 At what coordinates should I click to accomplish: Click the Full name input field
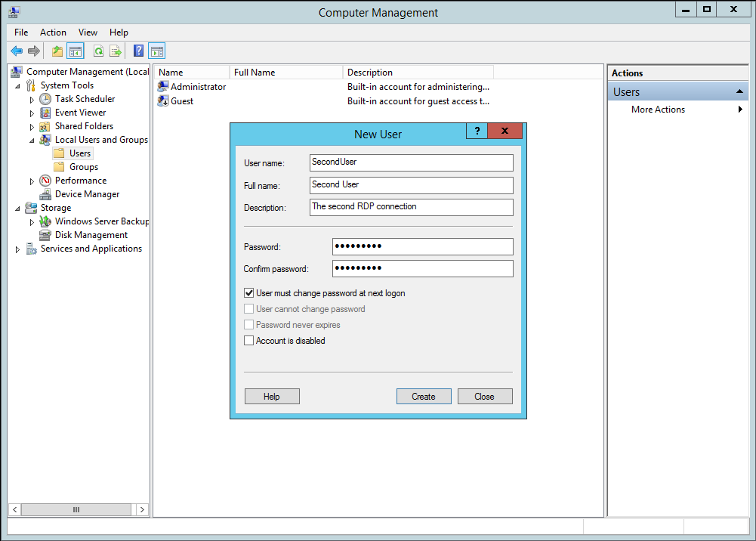tap(412, 185)
